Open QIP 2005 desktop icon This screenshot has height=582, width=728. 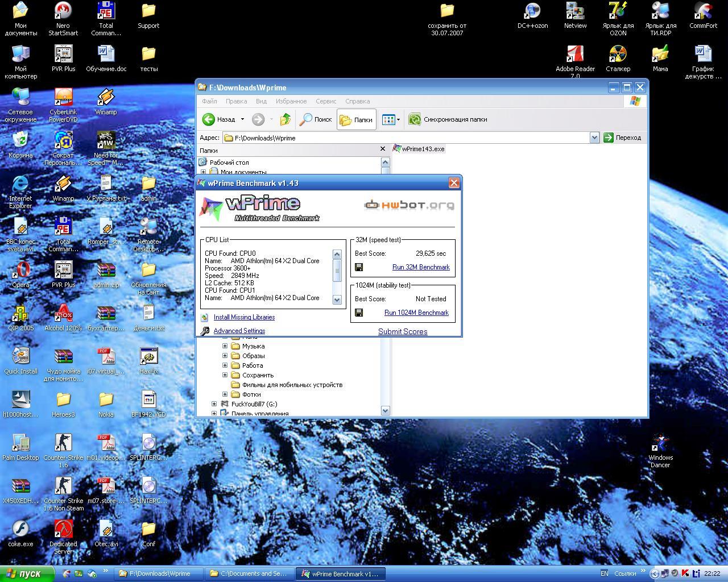pyautogui.click(x=20, y=318)
